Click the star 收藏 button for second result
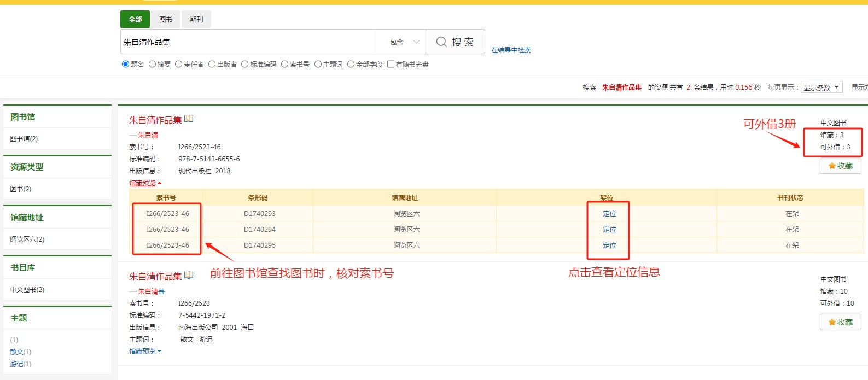The height and width of the screenshot is (380, 868). pyautogui.click(x=840, y=322)
